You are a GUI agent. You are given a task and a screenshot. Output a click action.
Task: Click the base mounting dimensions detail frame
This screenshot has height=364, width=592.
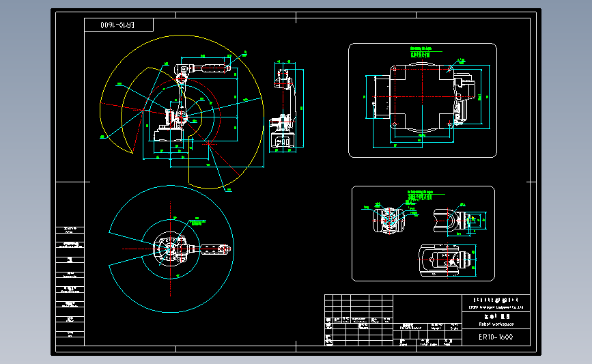click(423, 100)
